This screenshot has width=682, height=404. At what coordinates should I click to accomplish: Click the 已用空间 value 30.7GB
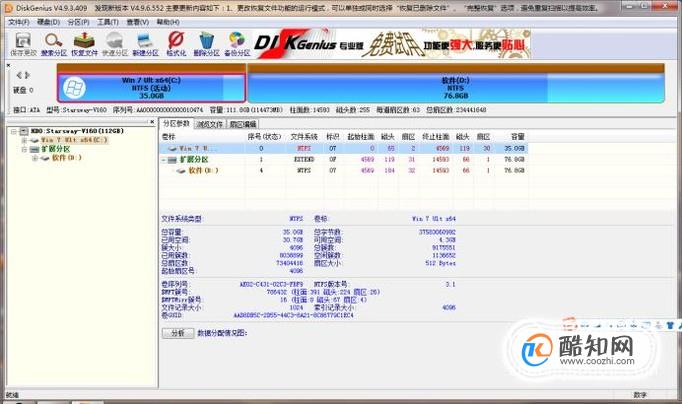point(293,240)
